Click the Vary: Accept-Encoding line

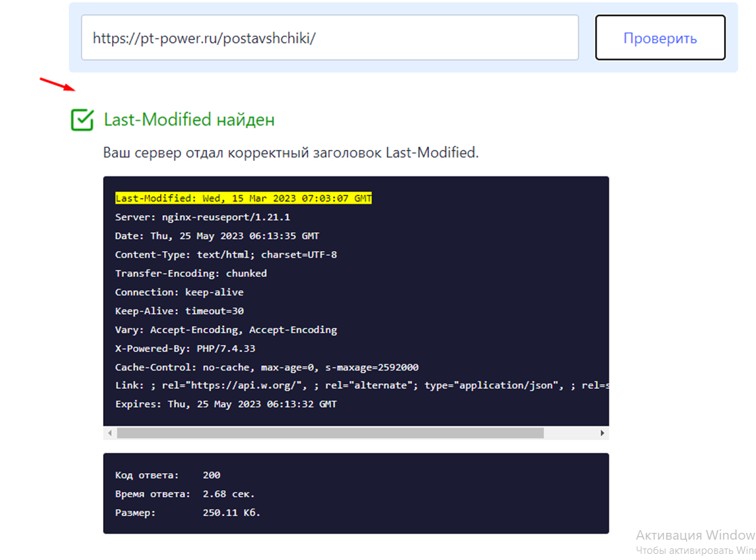click(x=225, y=330)
